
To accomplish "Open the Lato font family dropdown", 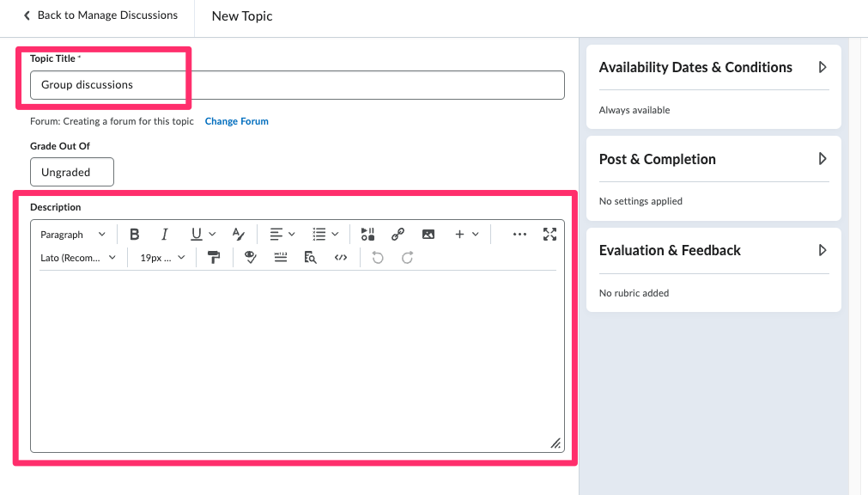I will tap(78, 258).
